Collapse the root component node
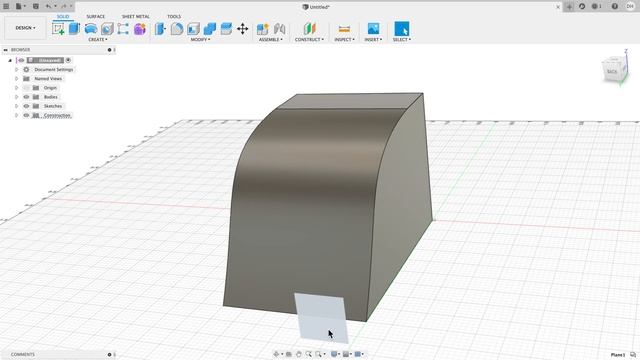The width and height of the screenshot is (640, 360). click(10, 60)
